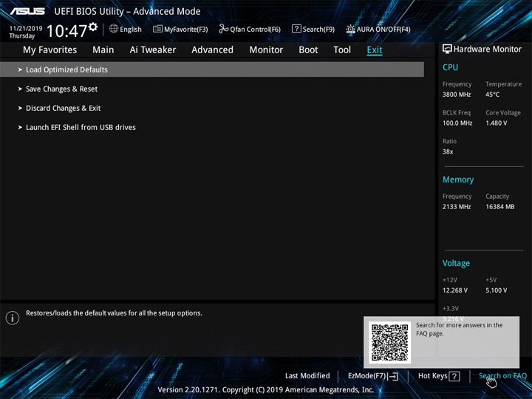Image resolution: width=532 pixels, height=399 pixels.
Task: Select Load Optimized Defaults
Action: click(212, 69)
